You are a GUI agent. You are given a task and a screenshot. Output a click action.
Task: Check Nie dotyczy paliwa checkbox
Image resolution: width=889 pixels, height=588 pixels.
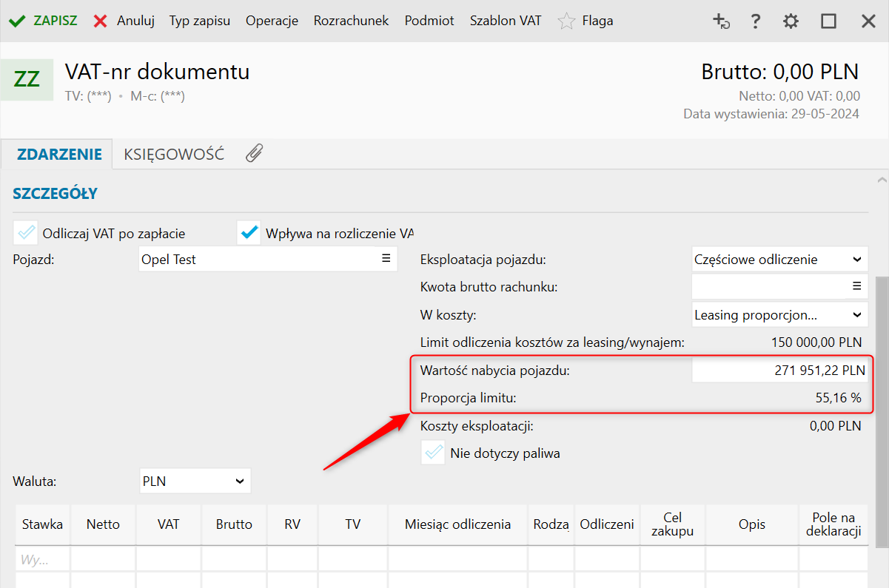click(x=433, y=453)
